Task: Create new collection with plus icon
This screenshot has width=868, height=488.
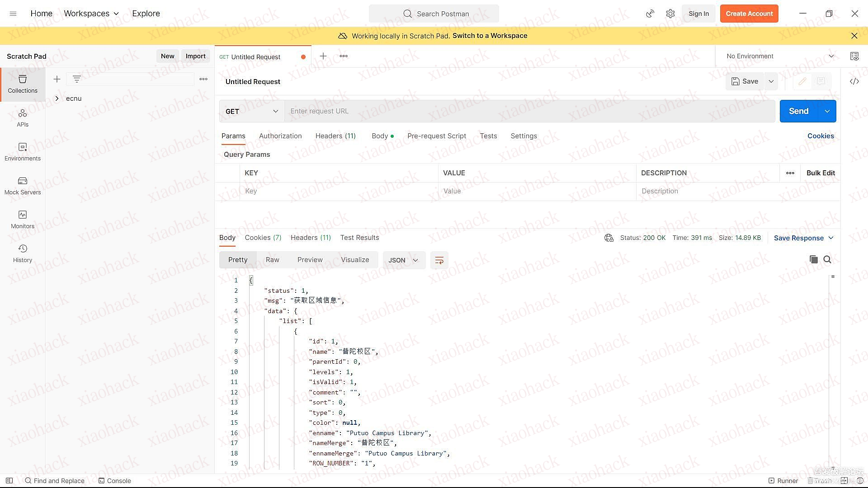Action: [x=57, y=79]
